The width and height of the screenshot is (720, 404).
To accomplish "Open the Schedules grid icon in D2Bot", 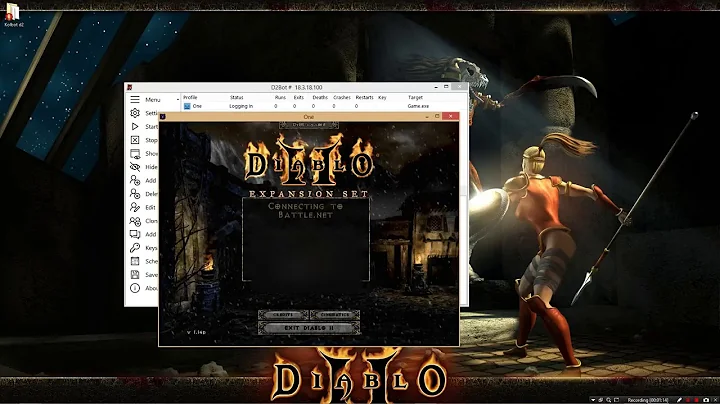I will coord(135,261).
